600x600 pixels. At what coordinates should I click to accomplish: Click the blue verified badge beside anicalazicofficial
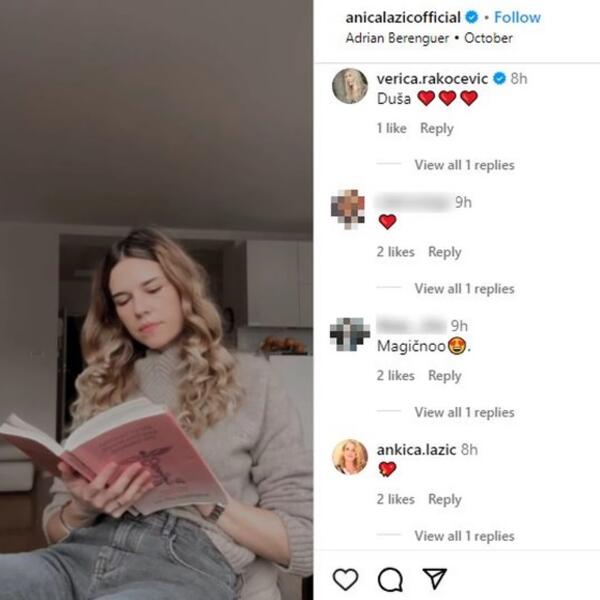[x=471, y=17]
